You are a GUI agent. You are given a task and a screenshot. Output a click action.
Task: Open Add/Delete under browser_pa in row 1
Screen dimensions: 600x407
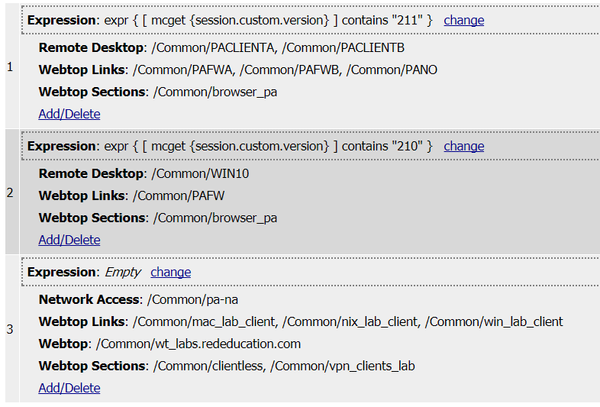pos(69,114)
